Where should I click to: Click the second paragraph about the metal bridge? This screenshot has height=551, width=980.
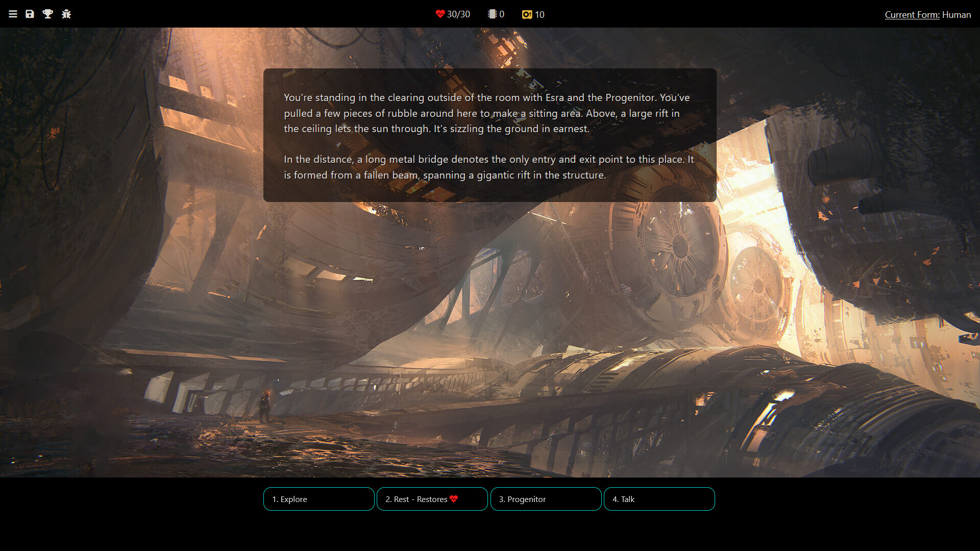click(x=488, y=167)
